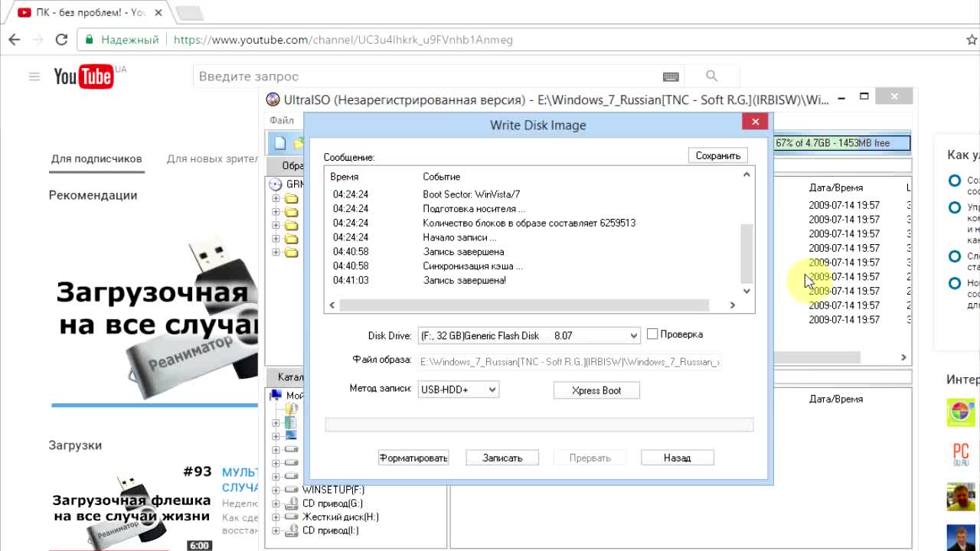Click the write progress bar

pos(540,425)
